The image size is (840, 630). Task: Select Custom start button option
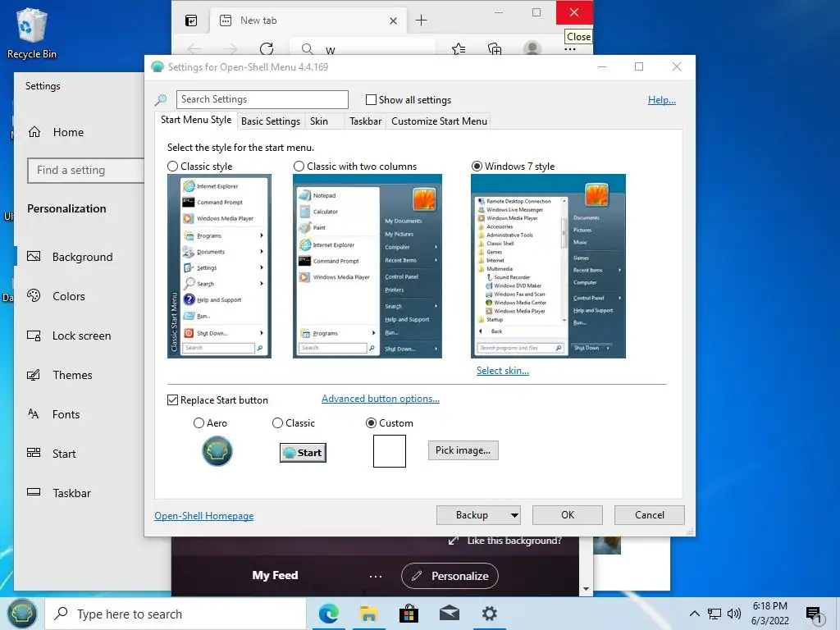pos(371,423)
